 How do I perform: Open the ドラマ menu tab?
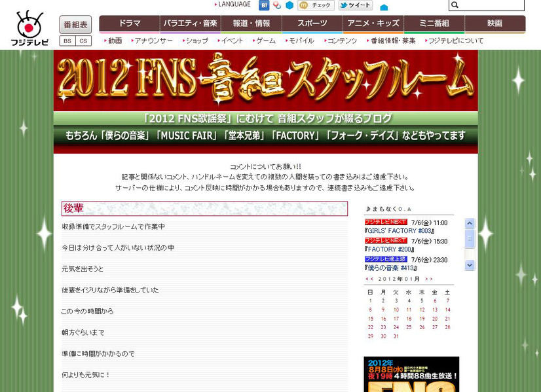[130, 24]
